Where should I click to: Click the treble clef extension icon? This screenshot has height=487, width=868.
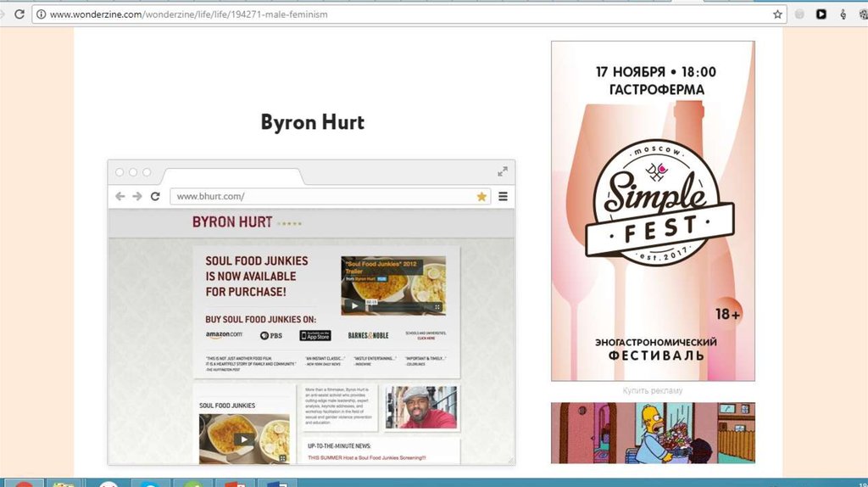point(843,14)
